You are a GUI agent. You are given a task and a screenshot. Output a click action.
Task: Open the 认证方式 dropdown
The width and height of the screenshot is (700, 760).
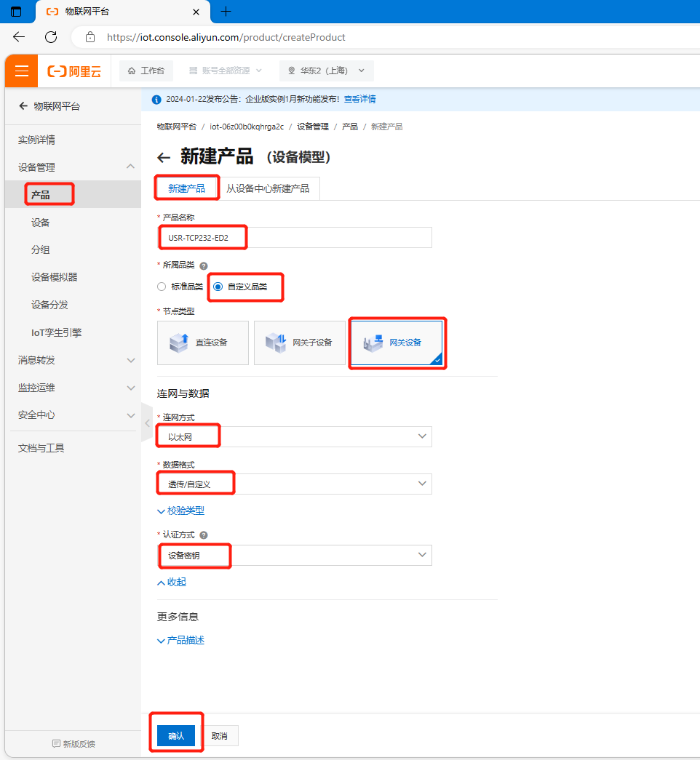tap(295, 555)
